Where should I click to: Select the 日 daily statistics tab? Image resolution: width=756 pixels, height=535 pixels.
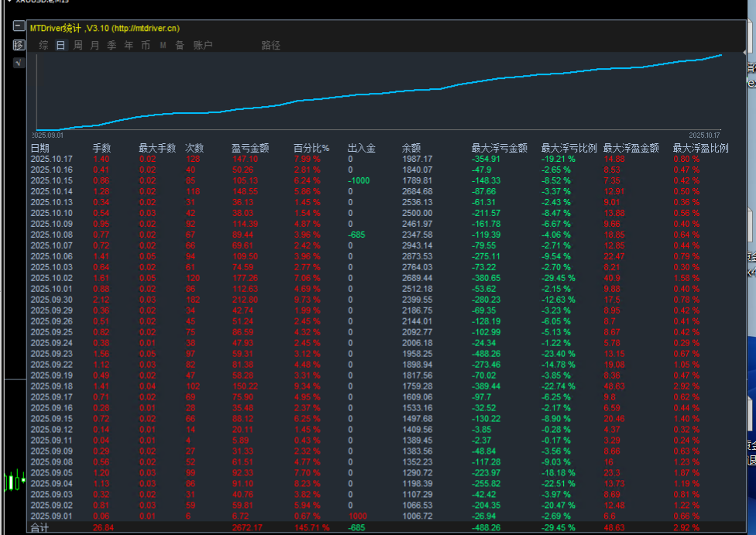[x=60, y=46]
